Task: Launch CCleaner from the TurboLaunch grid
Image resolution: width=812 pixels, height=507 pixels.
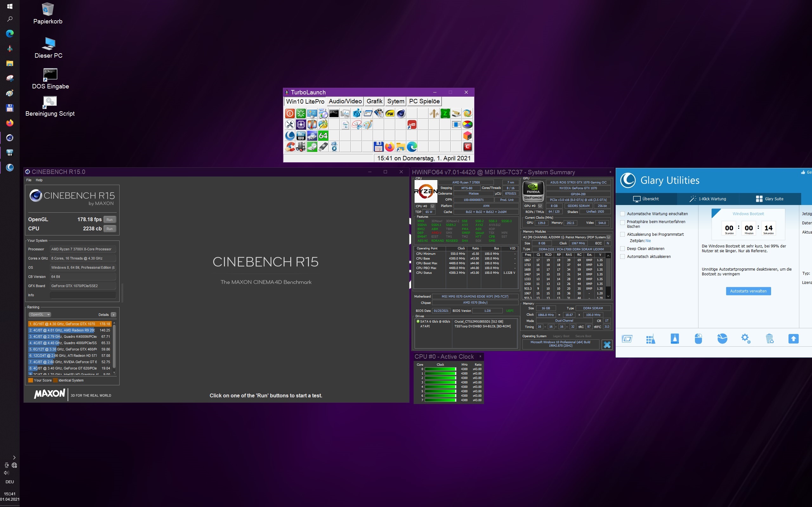Action: 290,147
